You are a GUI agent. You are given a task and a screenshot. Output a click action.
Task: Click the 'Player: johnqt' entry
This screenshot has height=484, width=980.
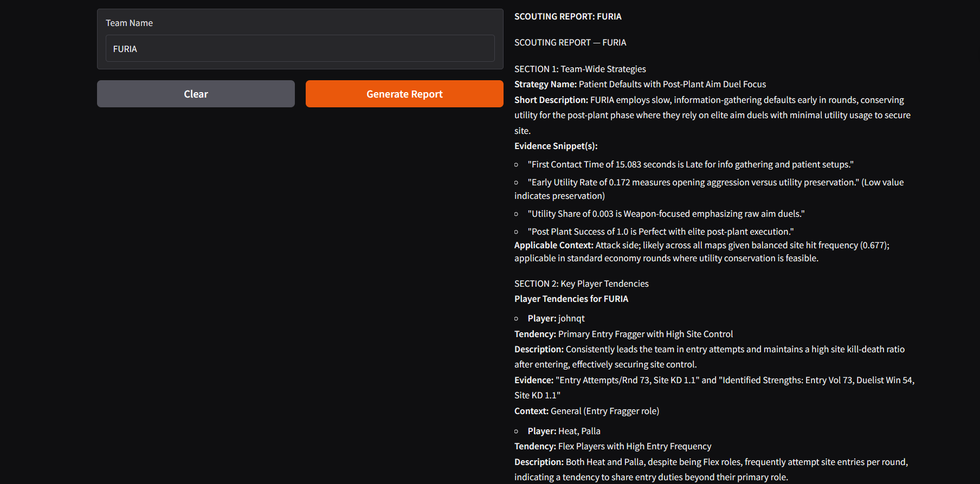coord(556,318)
